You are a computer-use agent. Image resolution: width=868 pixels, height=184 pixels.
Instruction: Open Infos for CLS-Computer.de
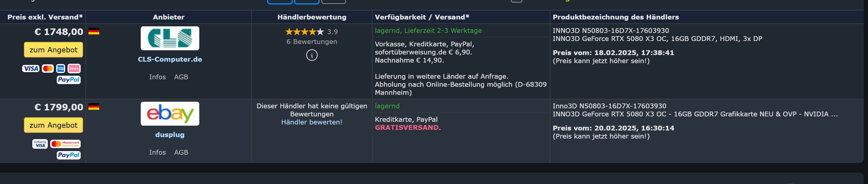pyautogui.click(x=157, y=77)
